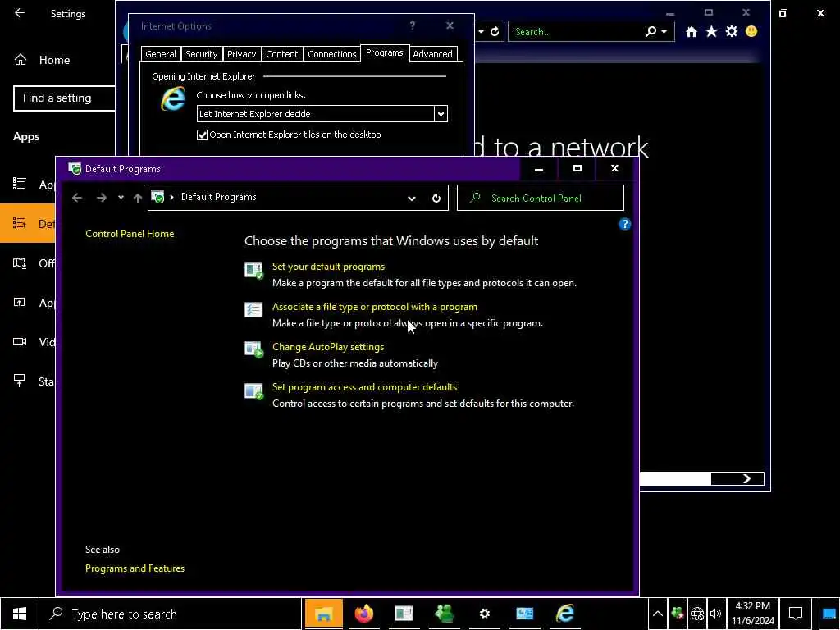Click Internet Explorer horizontal scrollbar right arrow
Screen dimensions: 840x630
[746, 478]
